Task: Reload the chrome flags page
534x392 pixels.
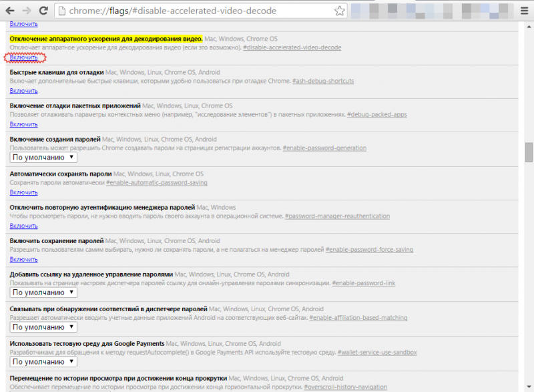Action: tap(43, 11)
